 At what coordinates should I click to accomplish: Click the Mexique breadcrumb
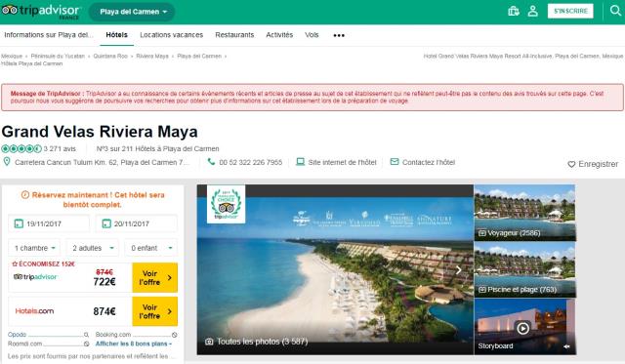(12, 57)
